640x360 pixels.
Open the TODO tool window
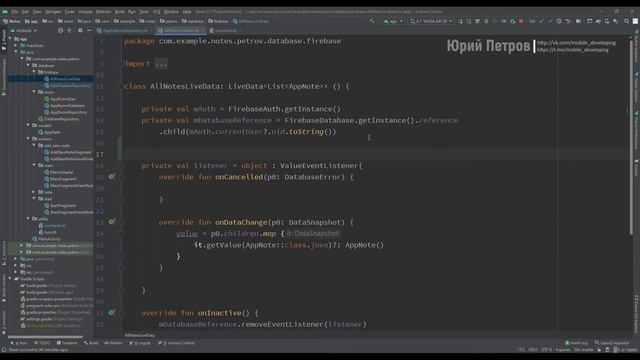[x=42, y=343]
